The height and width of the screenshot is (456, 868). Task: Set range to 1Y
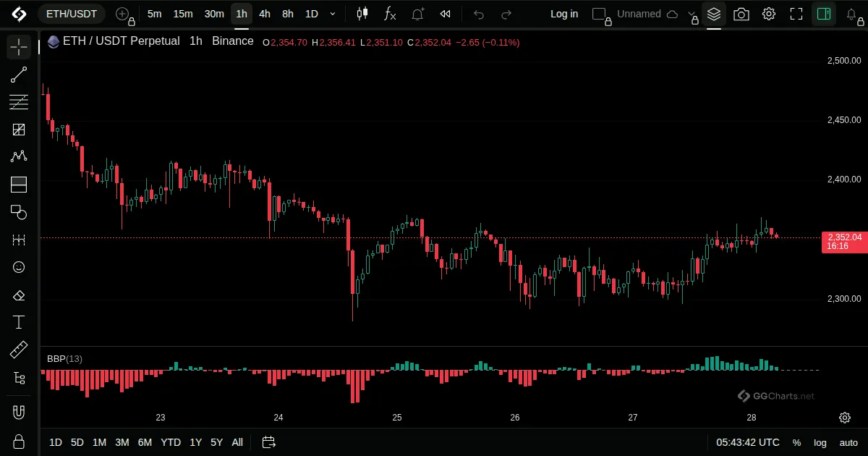click(195, 442)
